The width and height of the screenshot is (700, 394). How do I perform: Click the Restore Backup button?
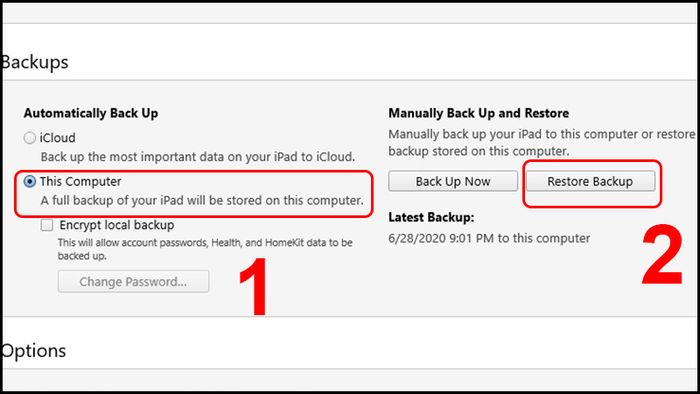coord(590,182)
